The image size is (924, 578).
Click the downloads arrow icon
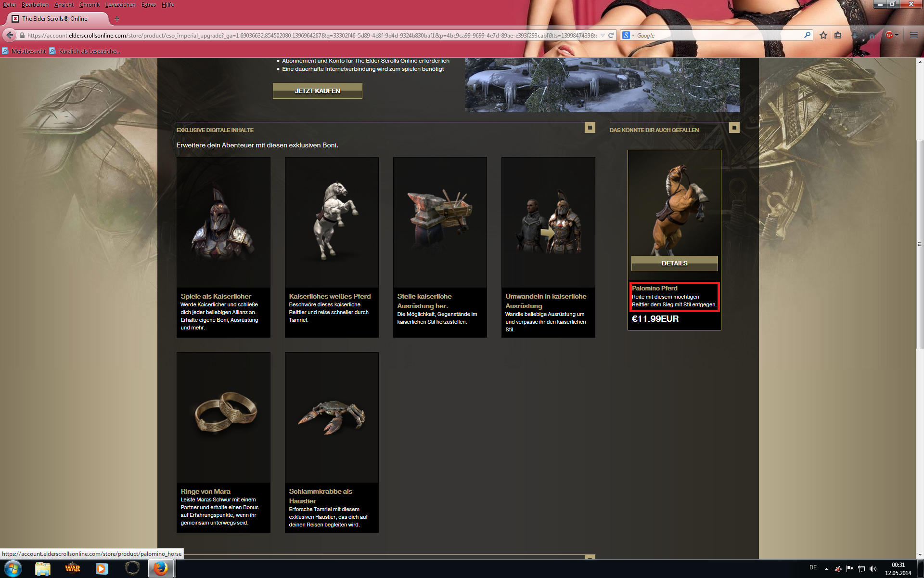[x=855, y=35]
